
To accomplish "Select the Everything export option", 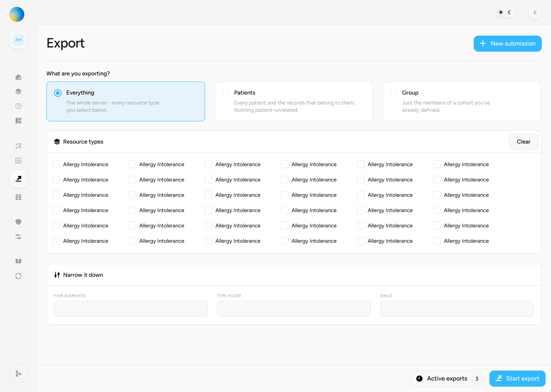I will point(126,101).
